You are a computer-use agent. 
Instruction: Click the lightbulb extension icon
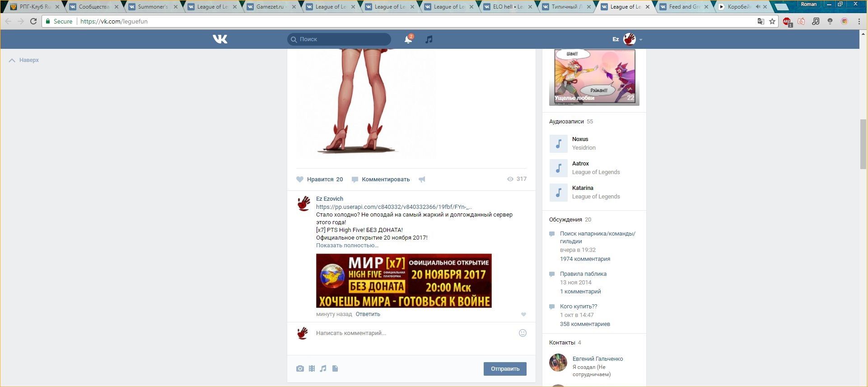click(x=830, y=21)
